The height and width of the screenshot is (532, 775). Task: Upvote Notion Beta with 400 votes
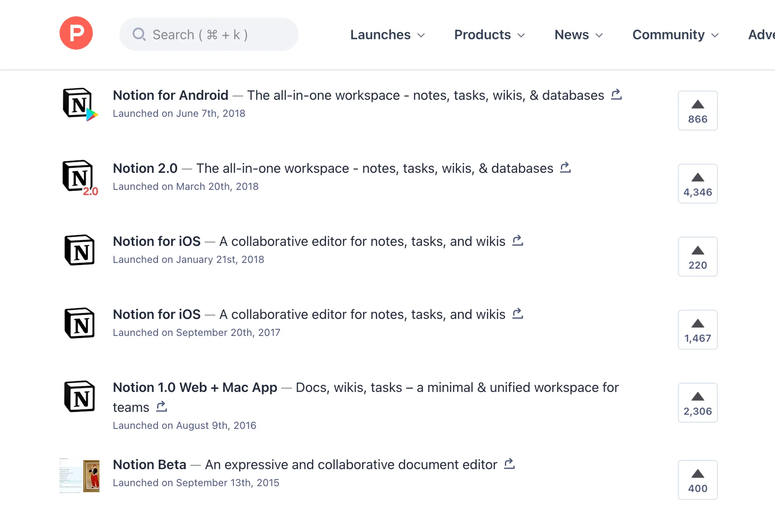(x=697, y=480)
